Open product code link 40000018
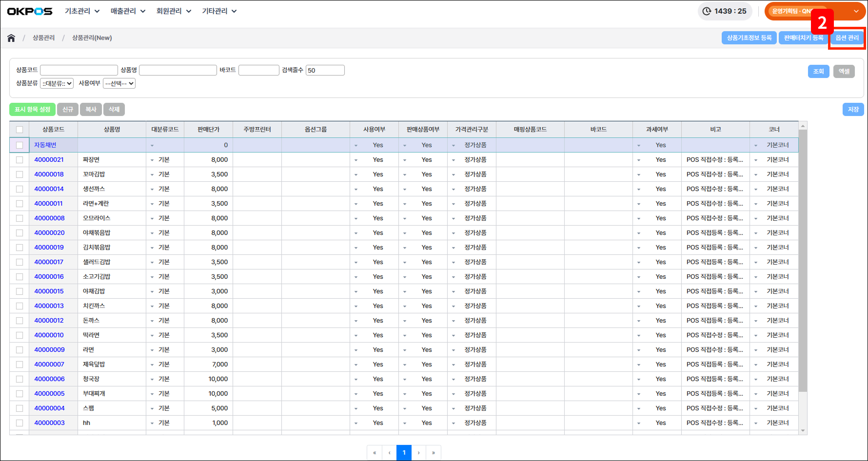Viewport: 868px width, 461px height. [x=49, y=174]
